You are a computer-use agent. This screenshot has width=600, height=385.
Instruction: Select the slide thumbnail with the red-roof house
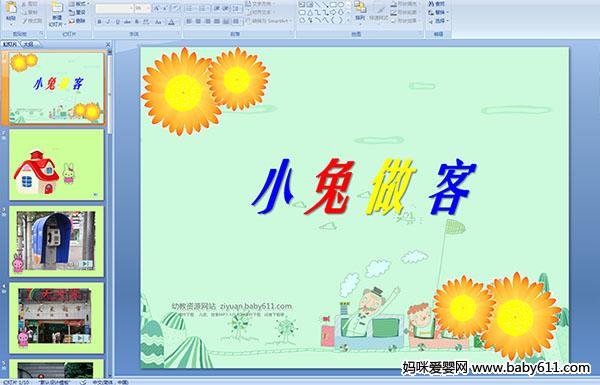pyautogui.click(x=57, y=165)
